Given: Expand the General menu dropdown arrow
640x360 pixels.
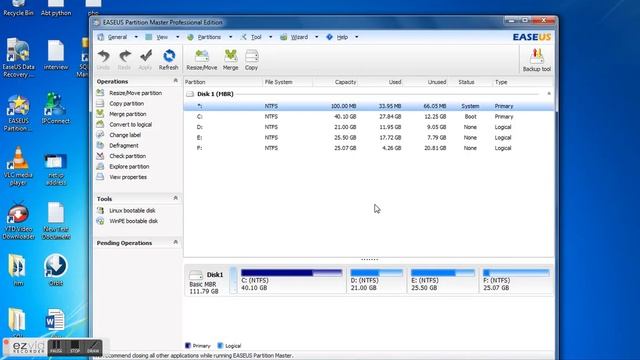Looking at the screenshot, I should [x=136, y=37].
